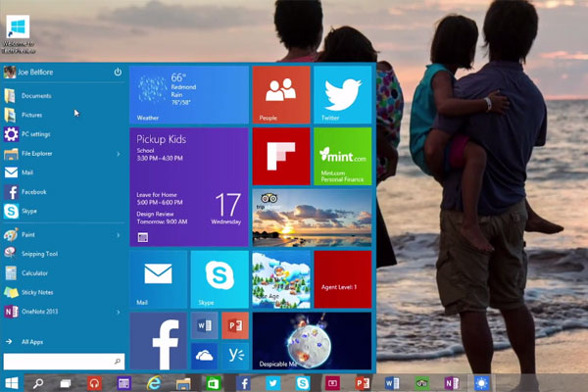Open Internet Explorer from the taskbar

(x=154, y=383)
